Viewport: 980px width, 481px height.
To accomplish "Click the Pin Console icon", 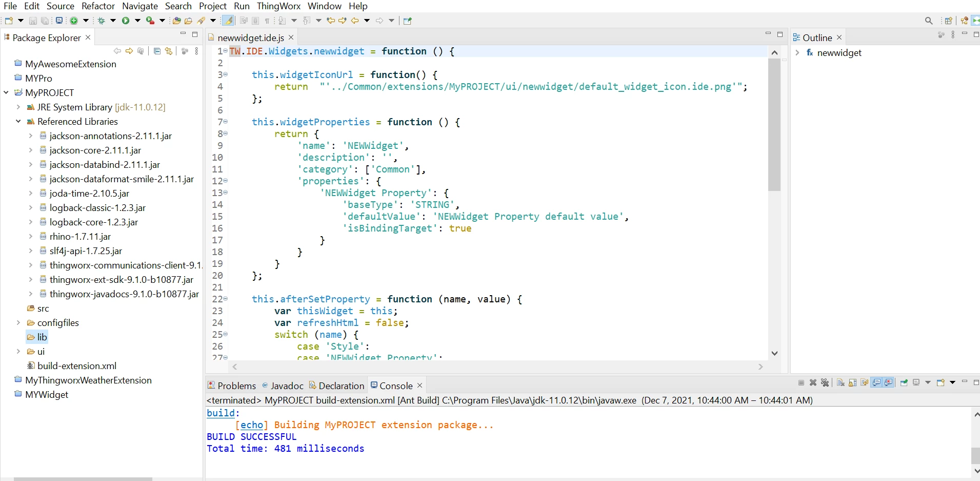I will [x=904, y=382].
